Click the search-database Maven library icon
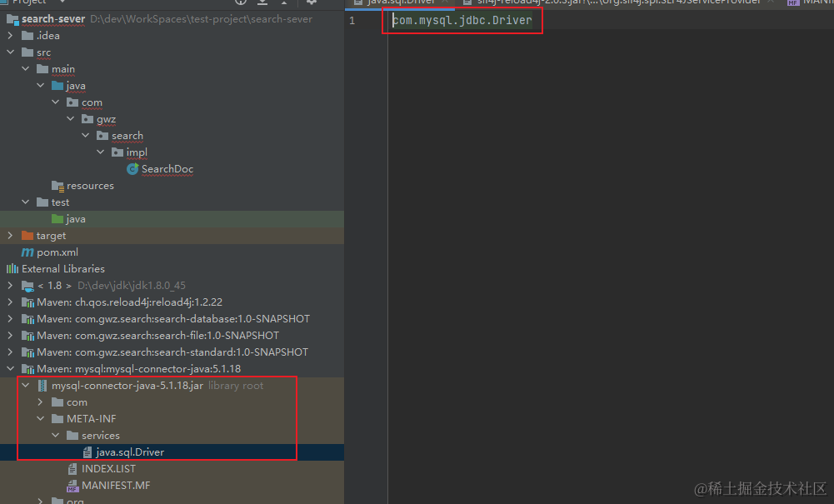This screenshot has height=504, width=834. pos(27,319)
